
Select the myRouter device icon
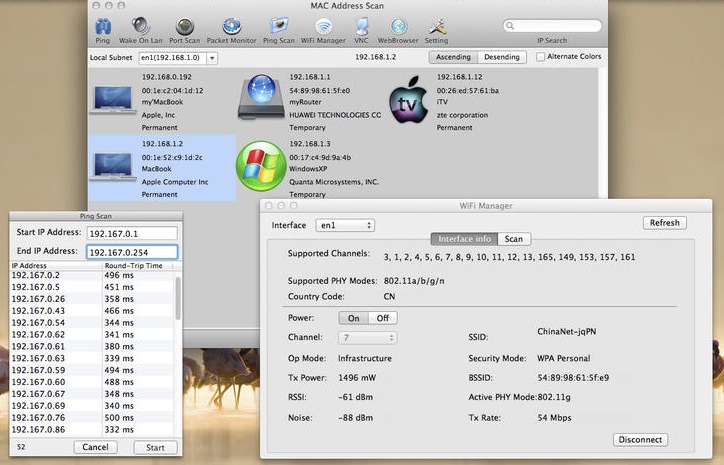[x=261, y=97]
